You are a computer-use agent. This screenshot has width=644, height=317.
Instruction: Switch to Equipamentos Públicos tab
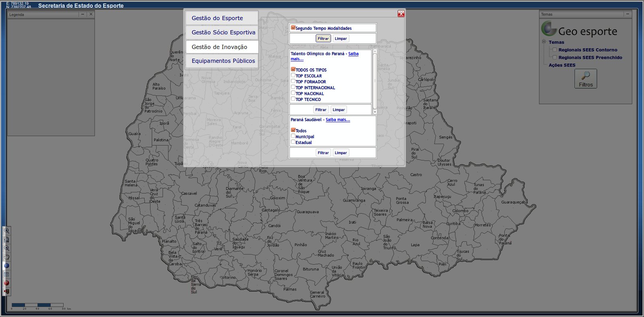[221, 61]
